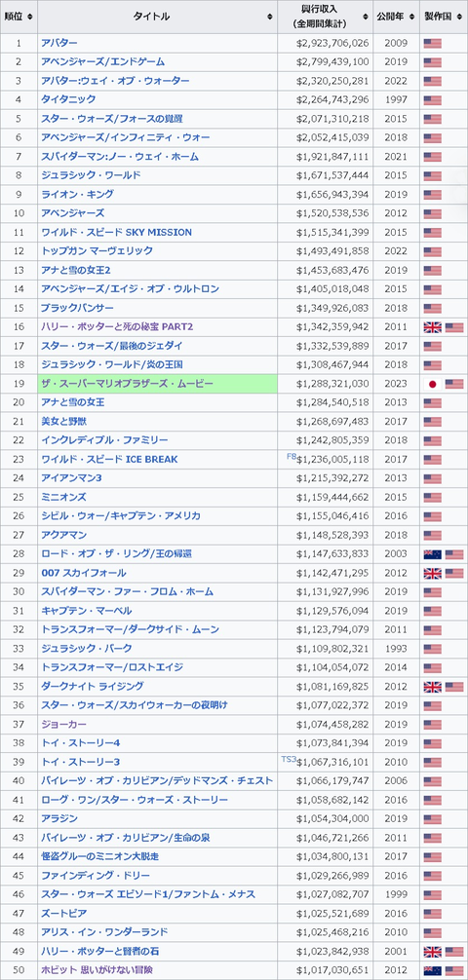468x980 pixels.
Task: Select revenue cell $2,923,706,026
Action: 326,43
